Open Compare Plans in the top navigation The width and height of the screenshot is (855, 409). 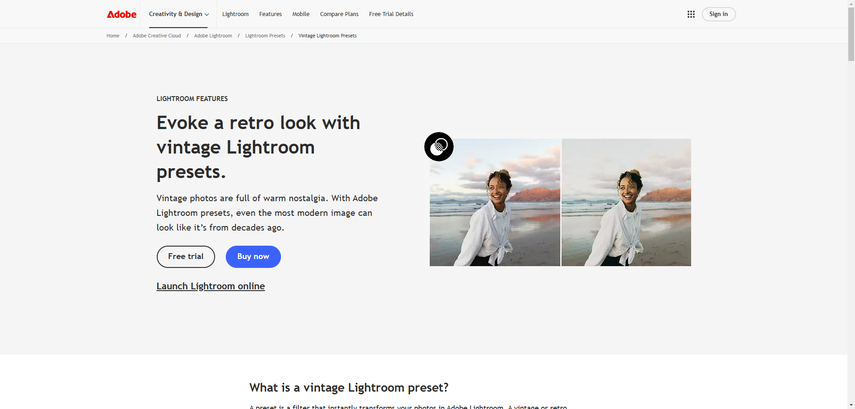coord(339,14)
